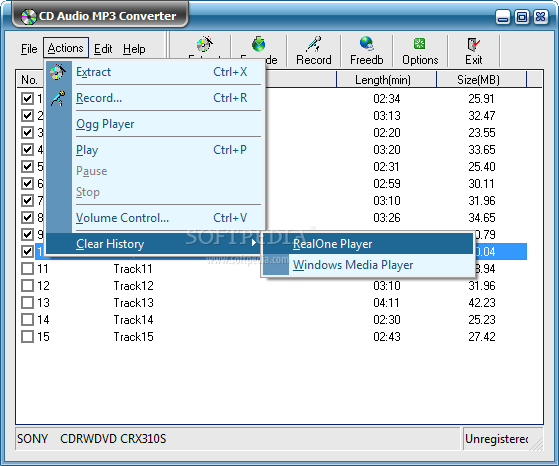Choose Record... from the Actions menu
The width and height of the screenshot is (559, 466).
[156, 98]
